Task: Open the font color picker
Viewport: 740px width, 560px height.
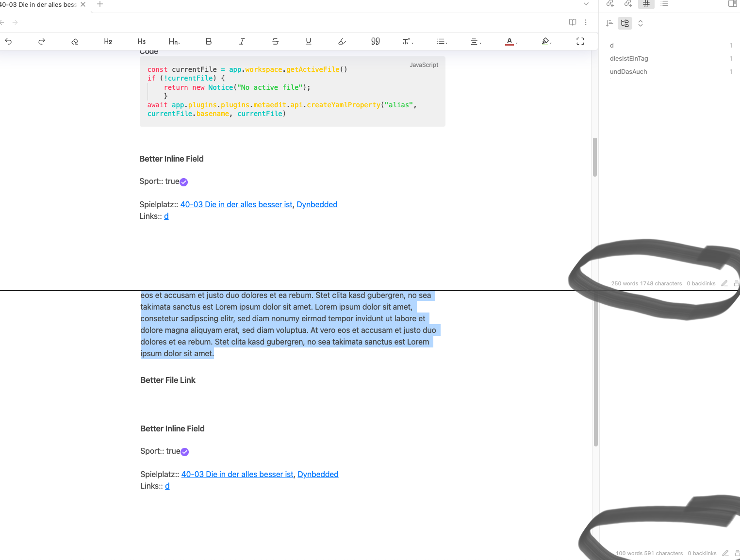Action: coord(511,41)
